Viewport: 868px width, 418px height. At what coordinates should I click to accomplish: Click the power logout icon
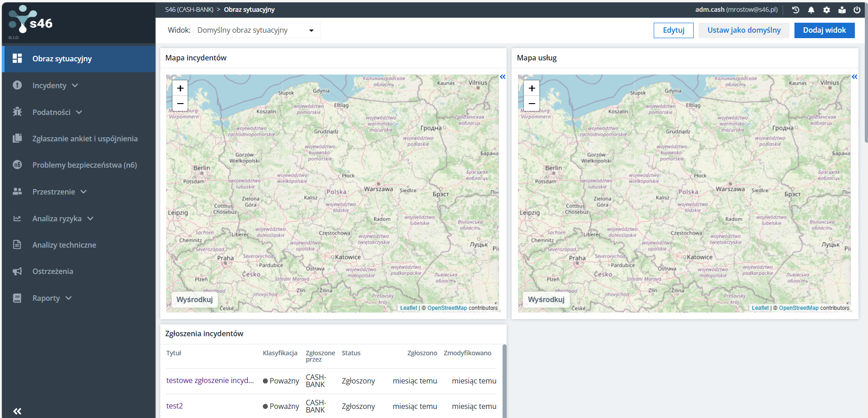click(x=857, y=10)
